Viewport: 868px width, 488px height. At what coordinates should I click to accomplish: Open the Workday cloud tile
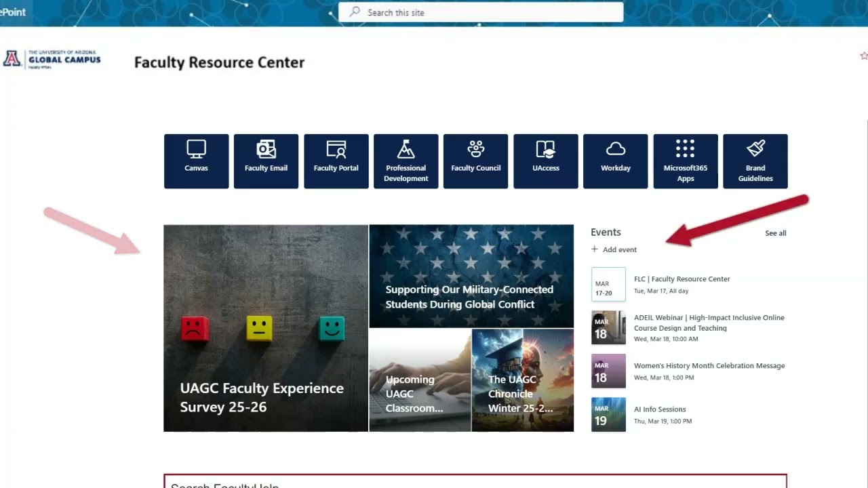615,161
